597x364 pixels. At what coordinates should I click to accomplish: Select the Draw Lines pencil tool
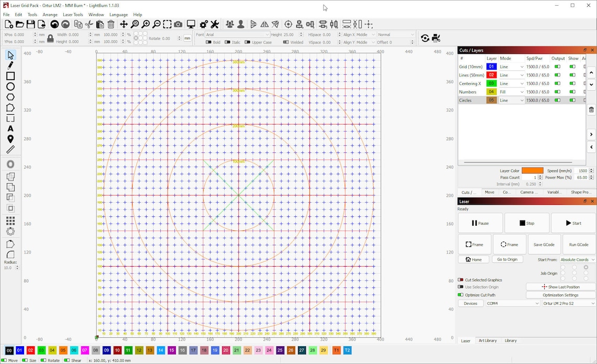(x=10, y=65)
